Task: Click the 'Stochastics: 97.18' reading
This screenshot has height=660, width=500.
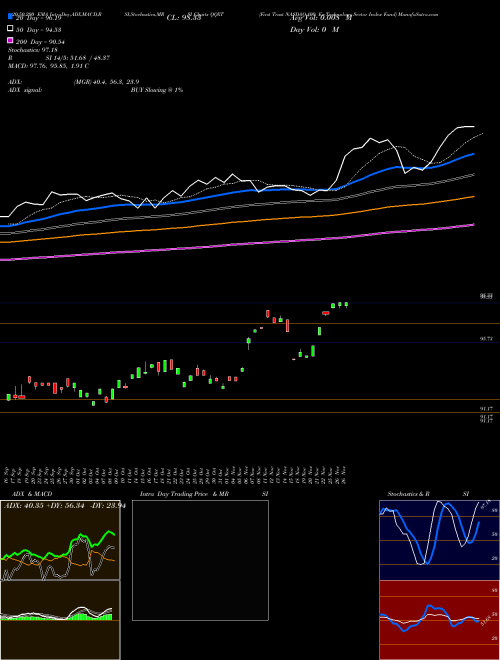Action: (x=33, y=50)
